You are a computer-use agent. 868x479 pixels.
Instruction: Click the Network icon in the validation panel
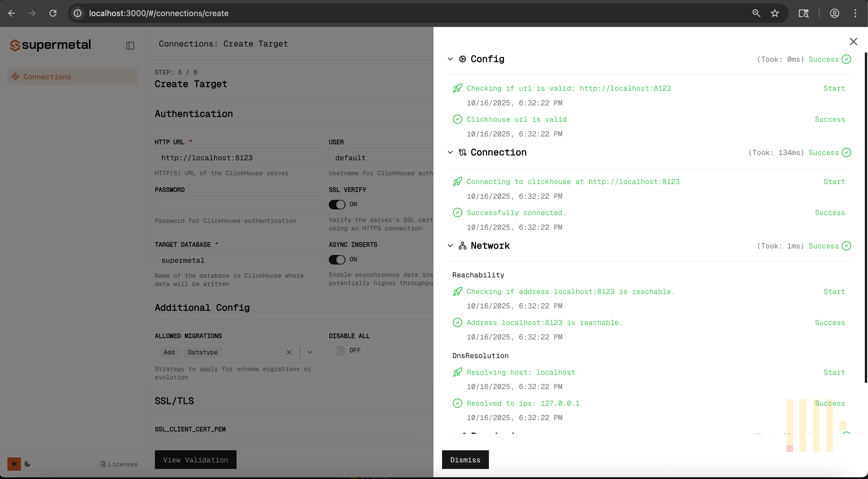coord(462,246)
